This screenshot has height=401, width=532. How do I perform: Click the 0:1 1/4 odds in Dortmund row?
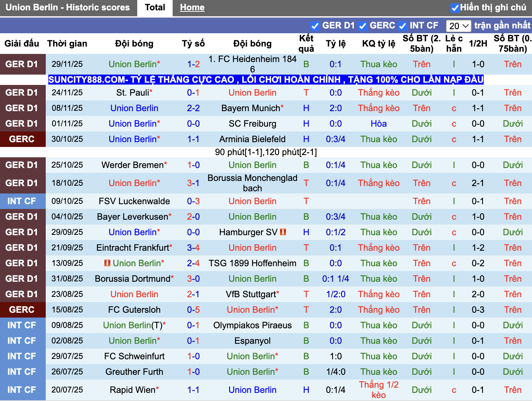336,279
